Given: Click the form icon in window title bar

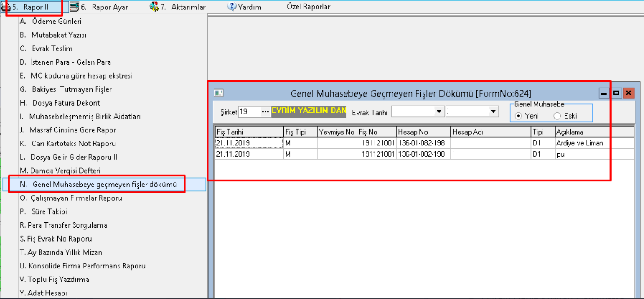Looking at the screenshot, I should tap(219, 93).
